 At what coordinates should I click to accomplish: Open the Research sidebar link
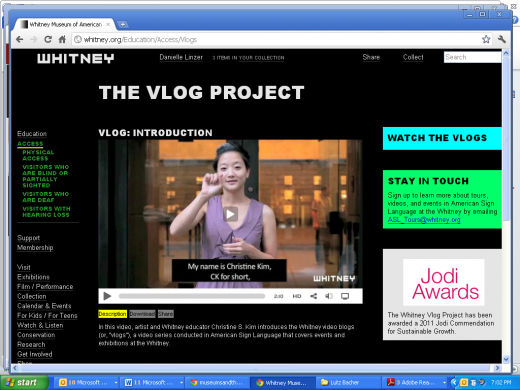pyautogui.click(x=31, y=345)
